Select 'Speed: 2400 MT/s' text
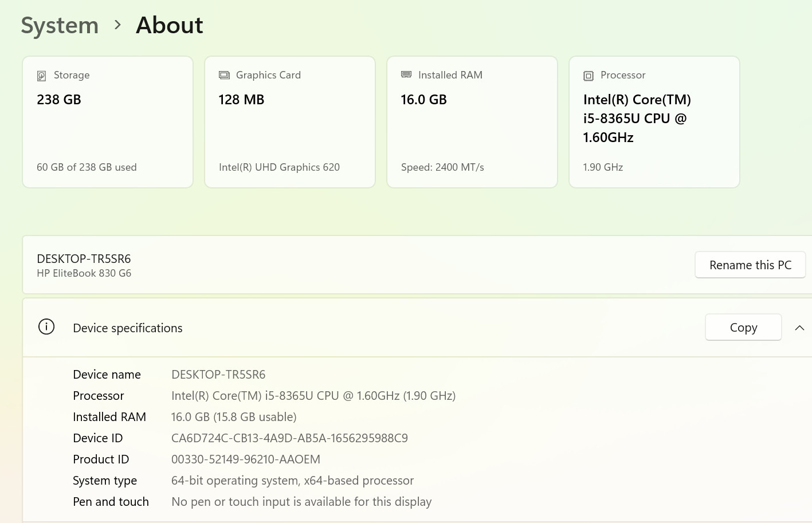This screenshot has width=812, height=523. coord(442,167)
